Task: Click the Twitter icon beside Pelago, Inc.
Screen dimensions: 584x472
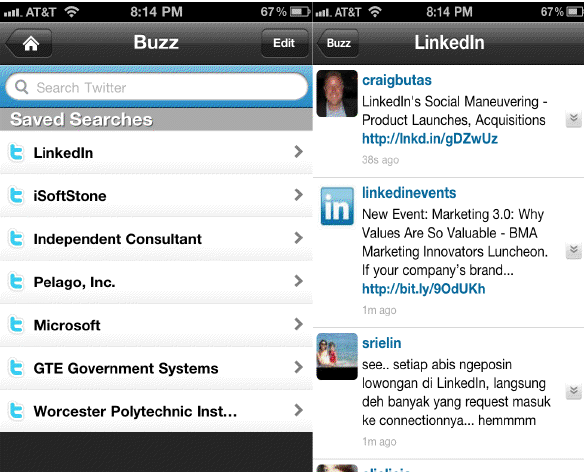Action: click(16, 281)
